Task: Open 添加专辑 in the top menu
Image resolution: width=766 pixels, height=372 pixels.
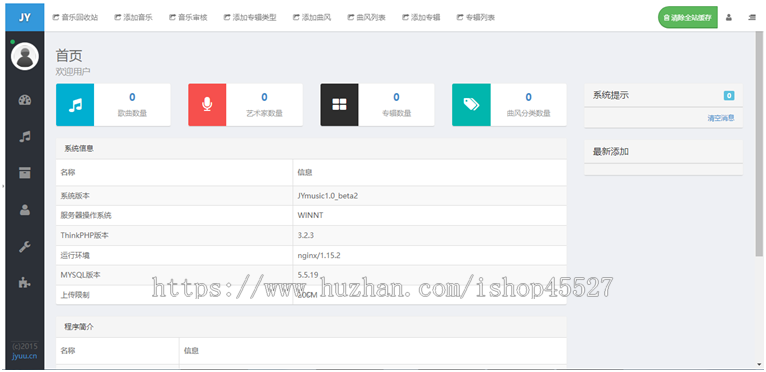Action: 421,18
